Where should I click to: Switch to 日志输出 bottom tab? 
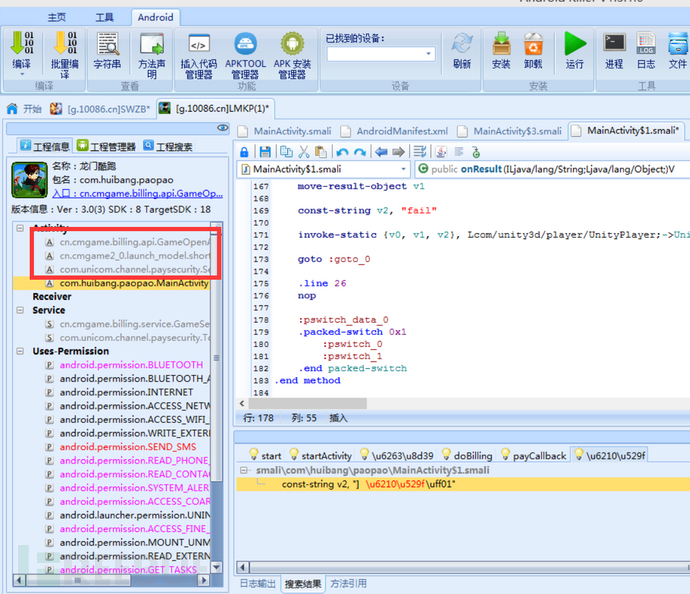(257, 583)
